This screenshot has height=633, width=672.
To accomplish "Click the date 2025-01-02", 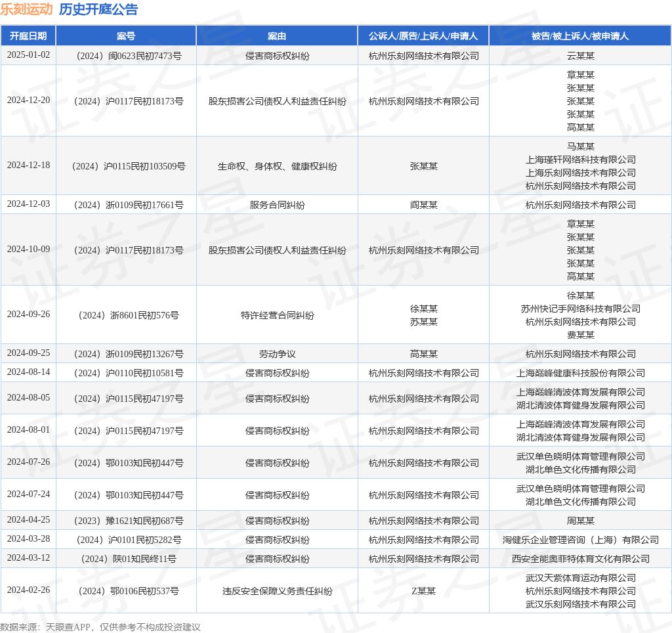I will point(28,55).
